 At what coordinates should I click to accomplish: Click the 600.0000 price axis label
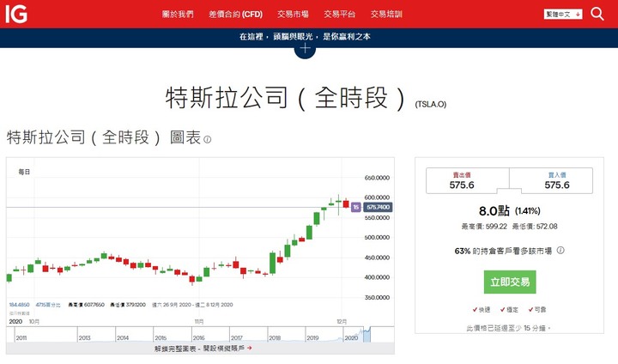[377, 197]
